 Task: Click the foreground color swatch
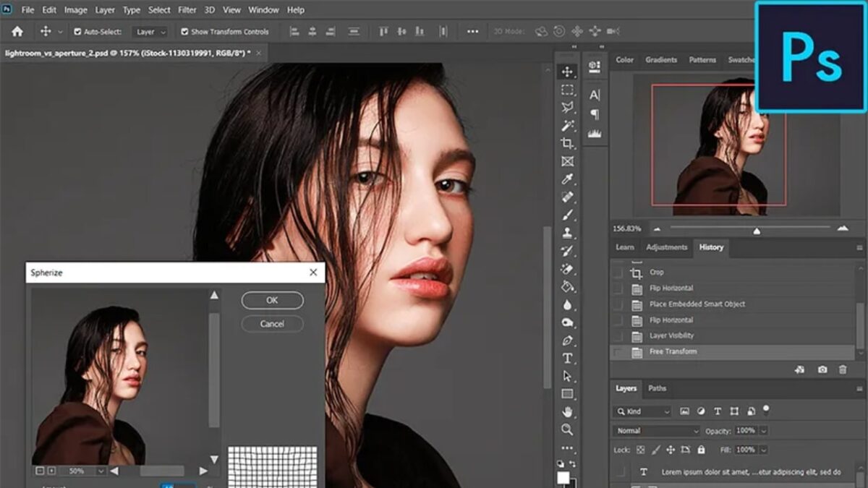tap(563, 478)
